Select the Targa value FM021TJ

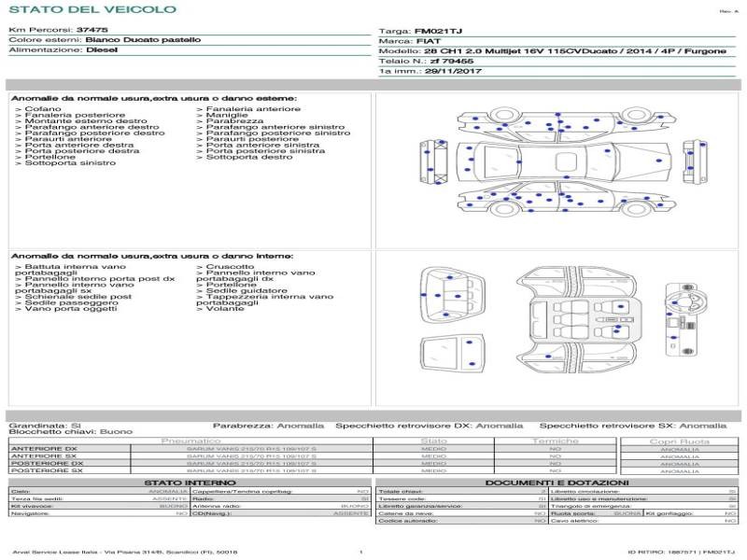tap(438, 32)
